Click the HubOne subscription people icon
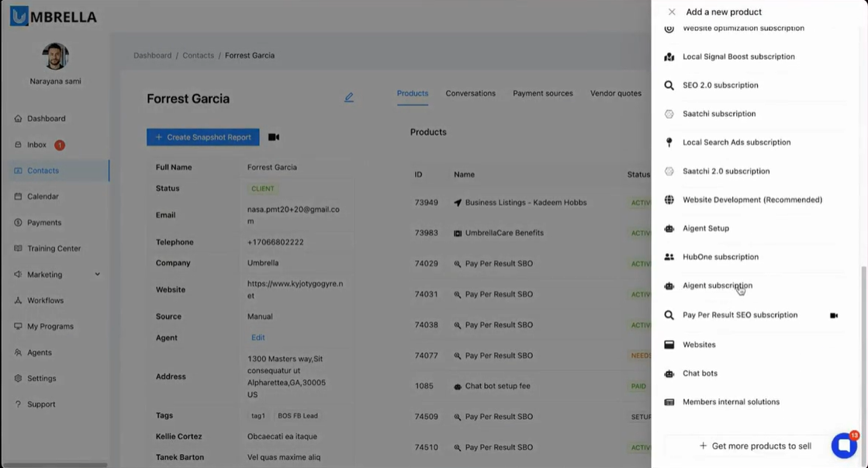 669,257
